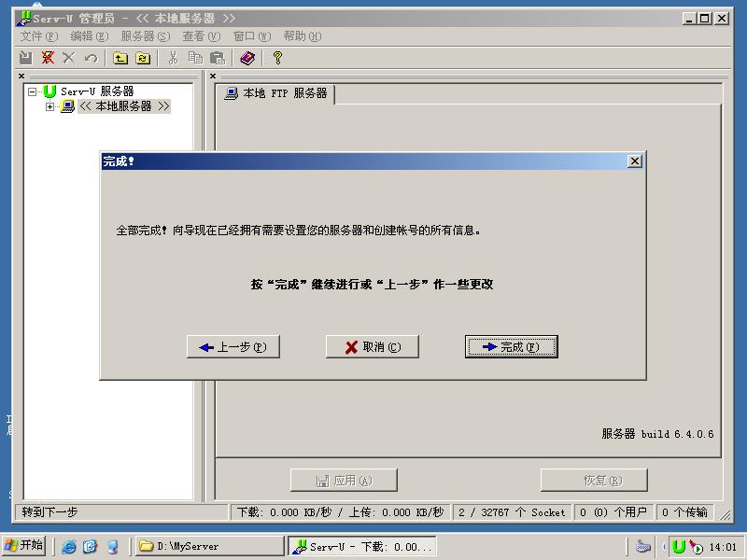
Task: Open the 服务器(S) menu
Action: [146, 36]
